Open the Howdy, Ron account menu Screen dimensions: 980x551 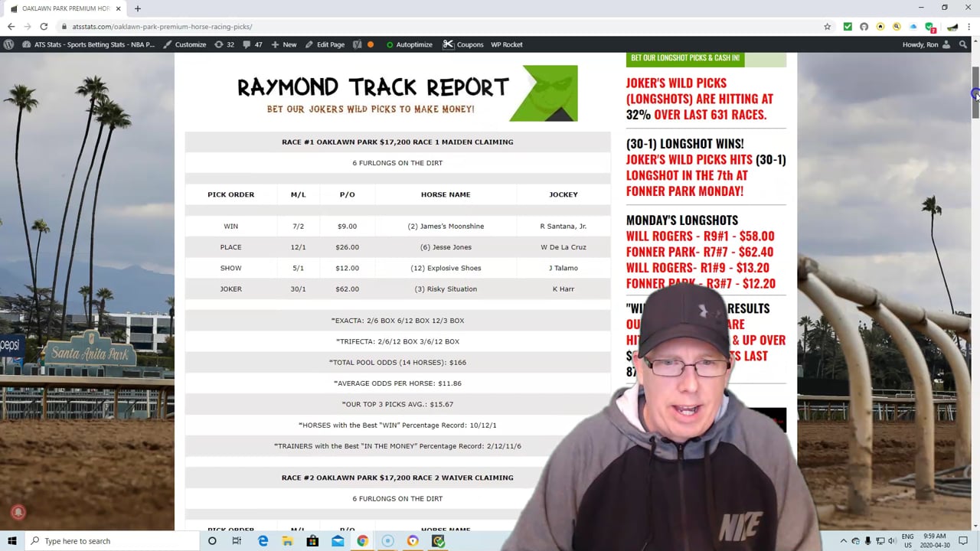click(926, 44)
